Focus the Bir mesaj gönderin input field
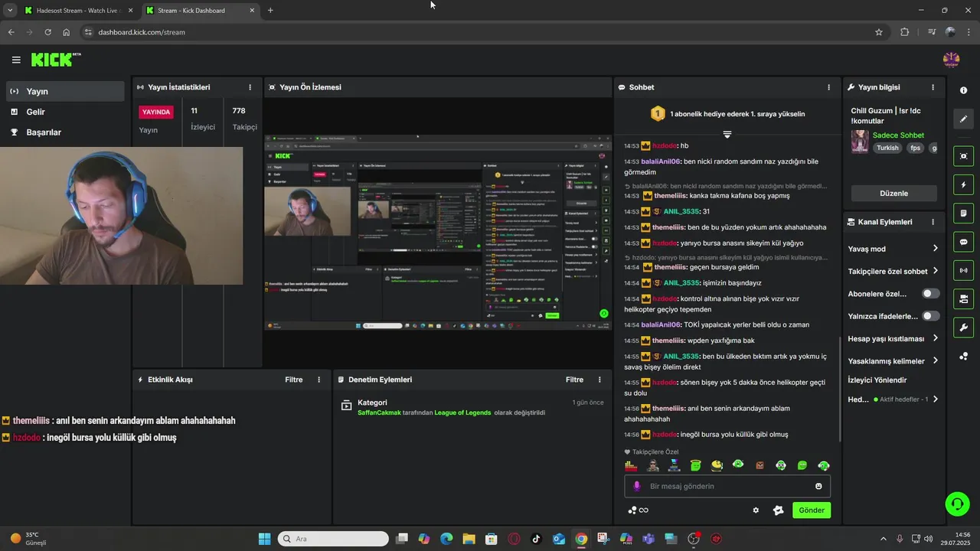The height and width of the screenshot is (551, 980). coord(727,486)
